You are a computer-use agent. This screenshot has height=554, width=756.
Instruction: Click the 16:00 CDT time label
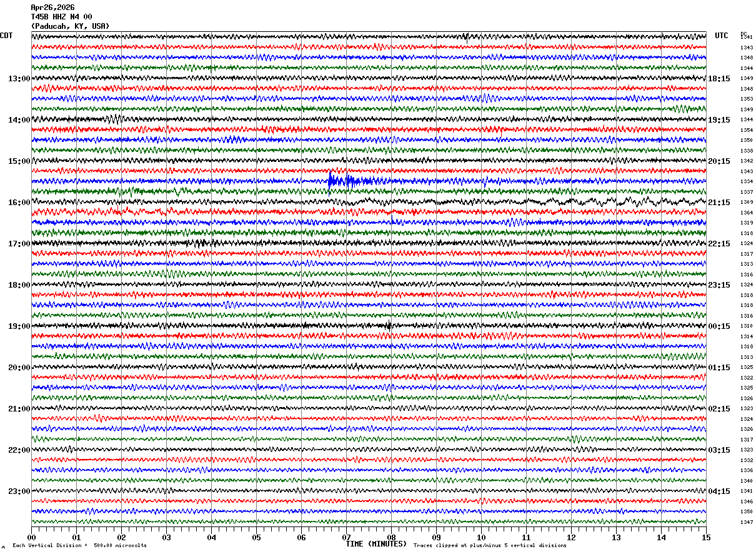(19, 203)
